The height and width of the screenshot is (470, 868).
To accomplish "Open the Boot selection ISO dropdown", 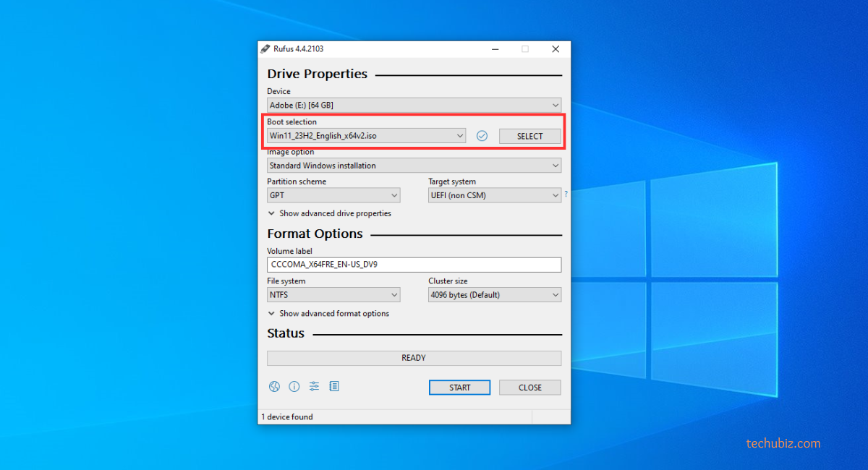I will pyautogui.click(x=366, y=136).
